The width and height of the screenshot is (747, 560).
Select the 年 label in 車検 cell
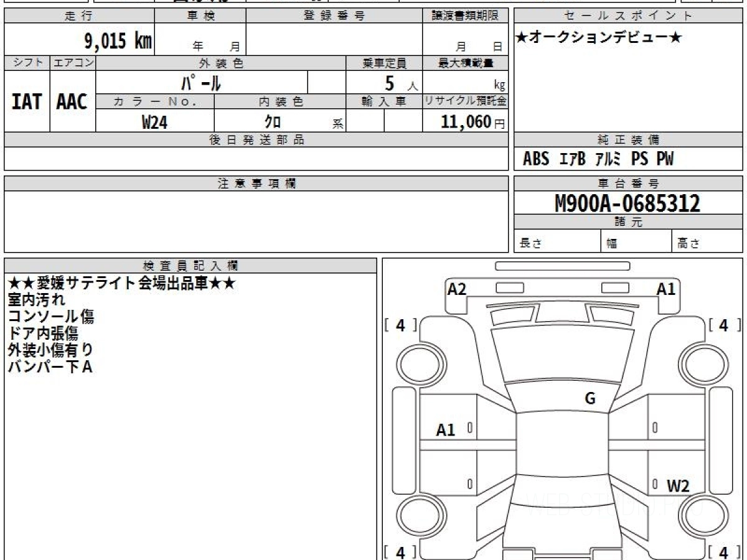pyautogui.click(x=199, y=47)
